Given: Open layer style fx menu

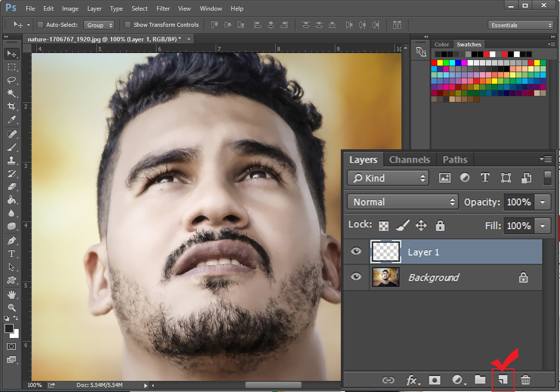Looking at the screenshot, I should (412, 380).
